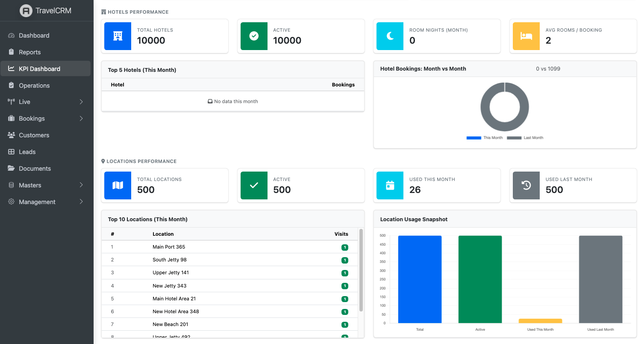Click the Total Hotels value 10000
644x344 pixels.
tap(151, 41)
